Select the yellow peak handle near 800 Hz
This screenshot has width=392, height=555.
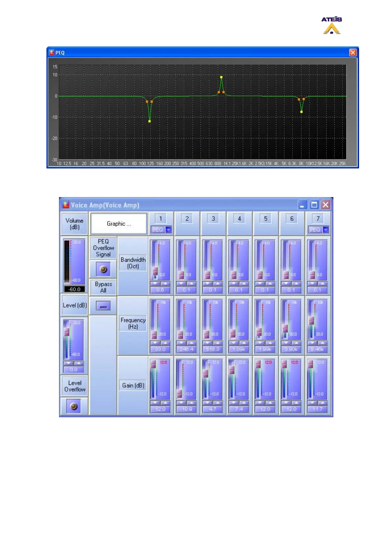click(x=221, y=77)
